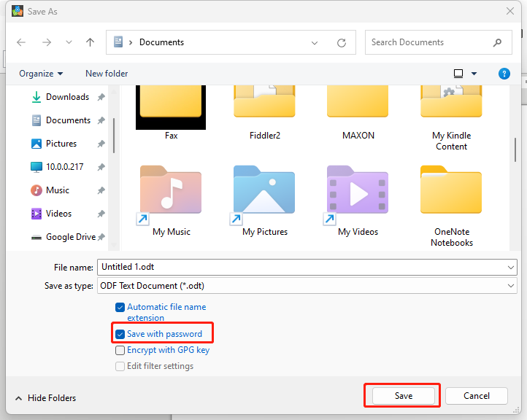Uncheck Save with password checkbox
The height and width of the screenshot is (420, 527).
pos(120,334)
